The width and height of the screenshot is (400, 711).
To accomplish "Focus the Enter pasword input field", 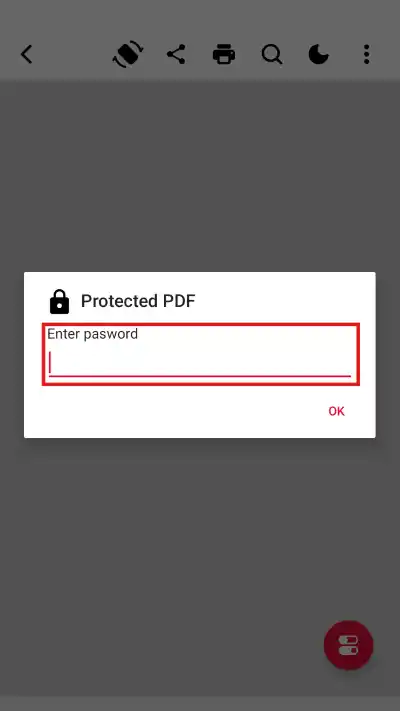I will [x=201, y=354].
